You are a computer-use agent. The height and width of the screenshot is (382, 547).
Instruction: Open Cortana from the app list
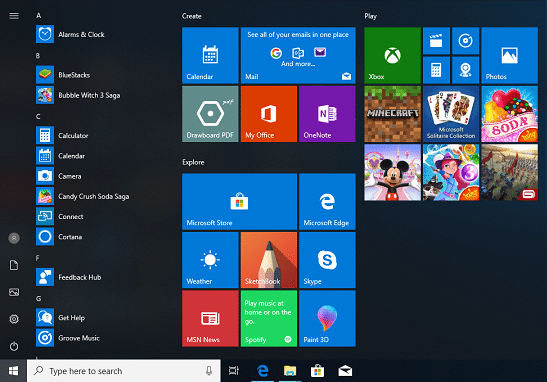[x=59, y=237]
